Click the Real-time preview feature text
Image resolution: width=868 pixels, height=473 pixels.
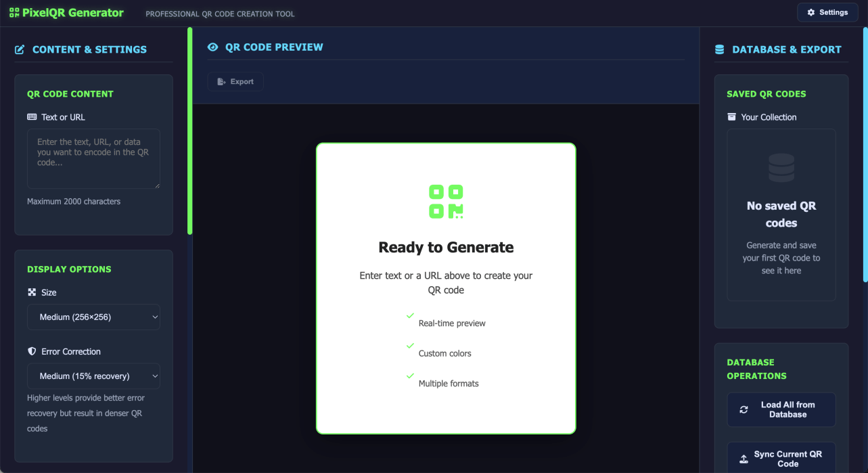(x=452, y=323)
